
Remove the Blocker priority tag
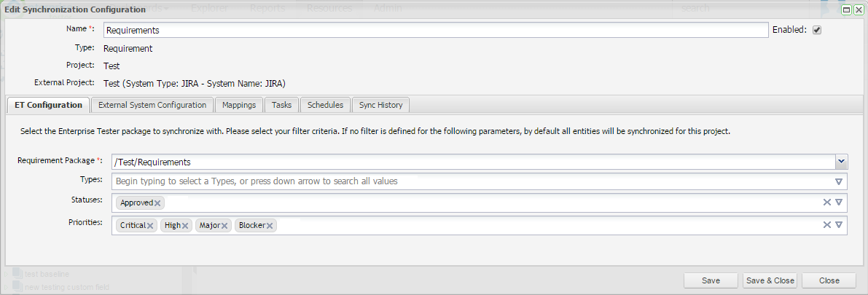click(270, 227)
